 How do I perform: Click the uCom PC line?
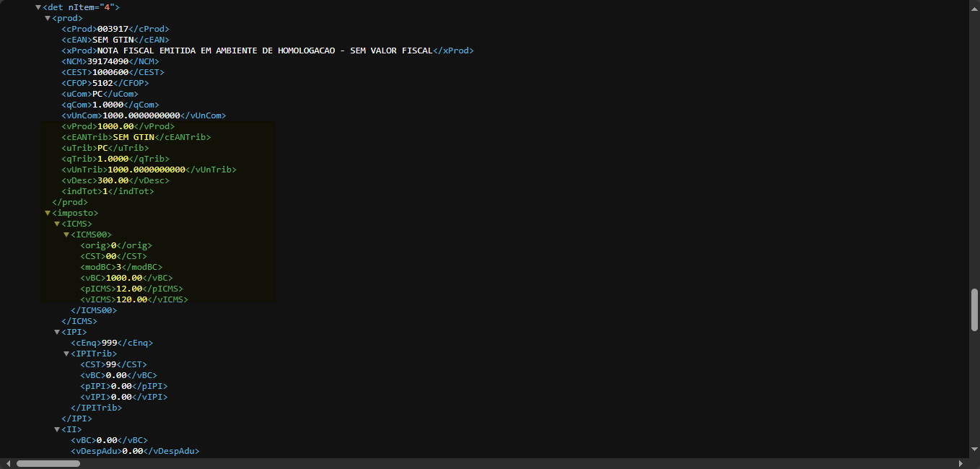click(x=100, y=94)
